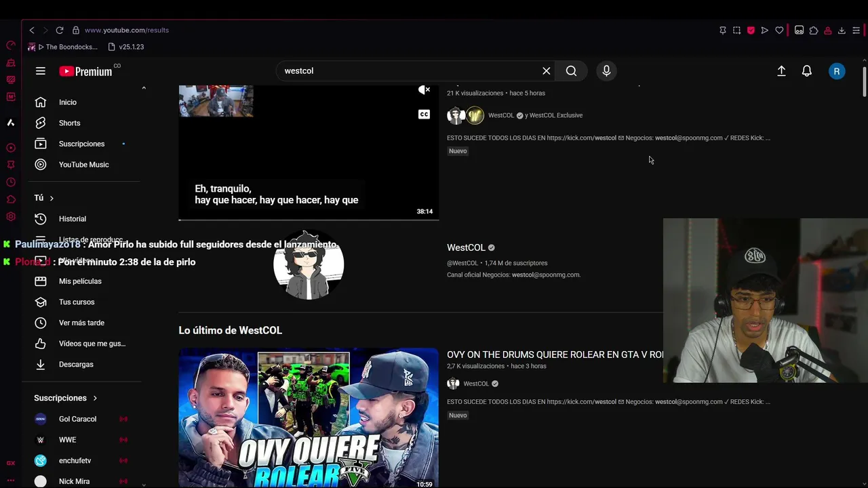Viewport: 868px width, 488px height.
Task: Open Nick Mira subscription channel
Action: 84,481
